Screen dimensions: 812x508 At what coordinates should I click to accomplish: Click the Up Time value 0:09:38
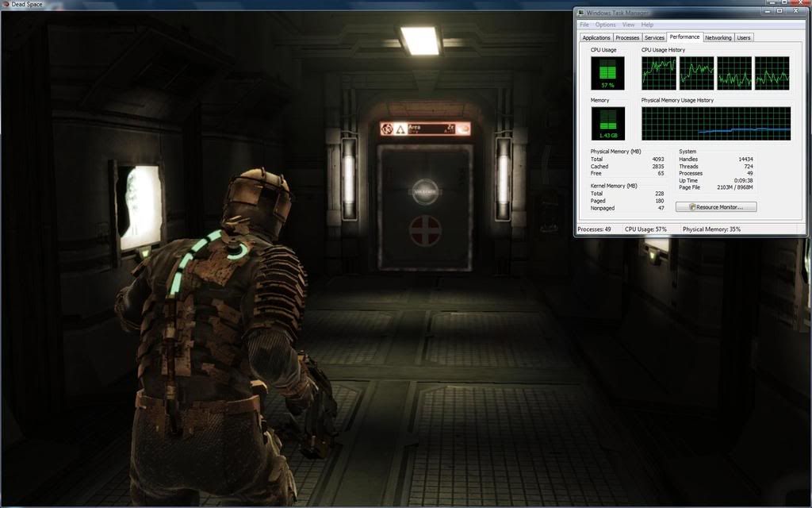(x=743, y=180)
